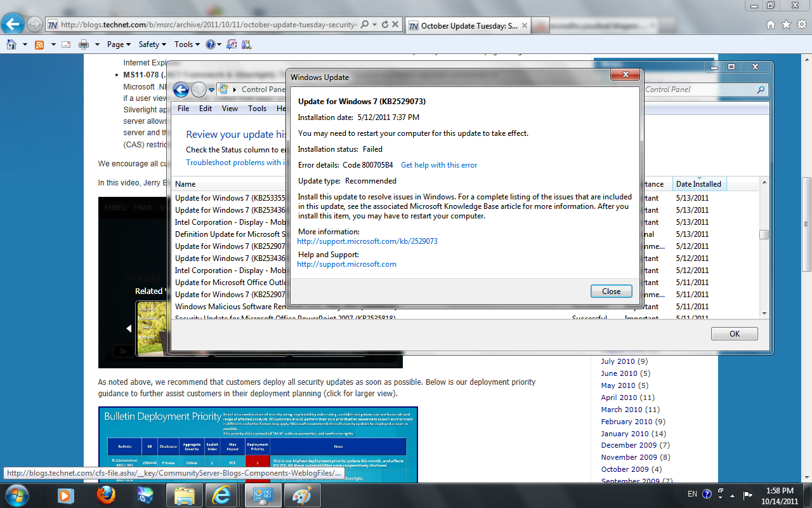Image resolution: width=812 pixels, height=508 pixels.
Task: Go back in Internet Explorer
Action: click(12, 25)
